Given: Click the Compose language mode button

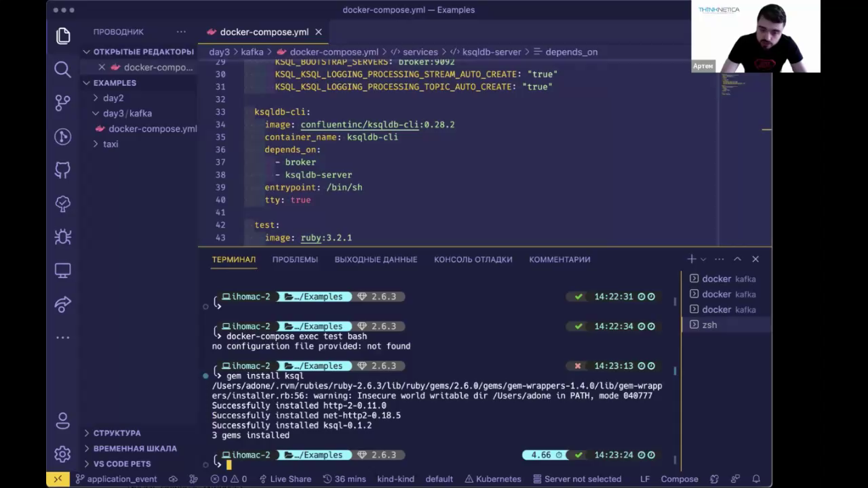Looking at the screenshot, I should [679, 479].
